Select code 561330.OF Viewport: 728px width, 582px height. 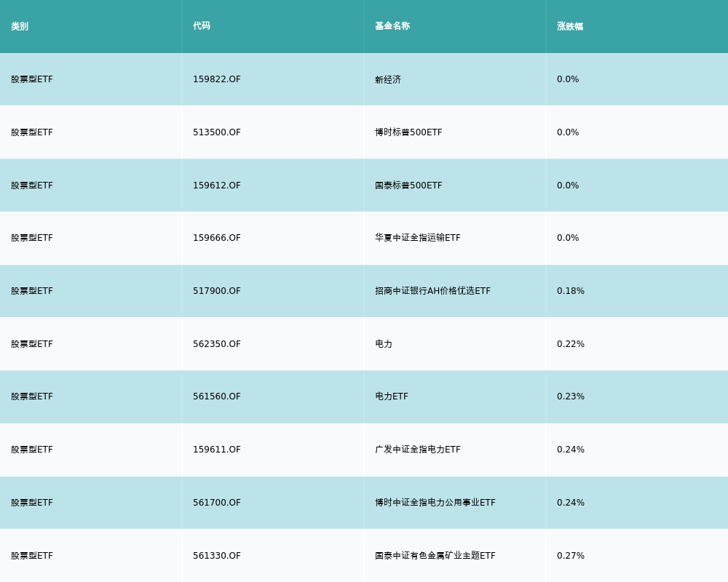[x=217, y=556]
